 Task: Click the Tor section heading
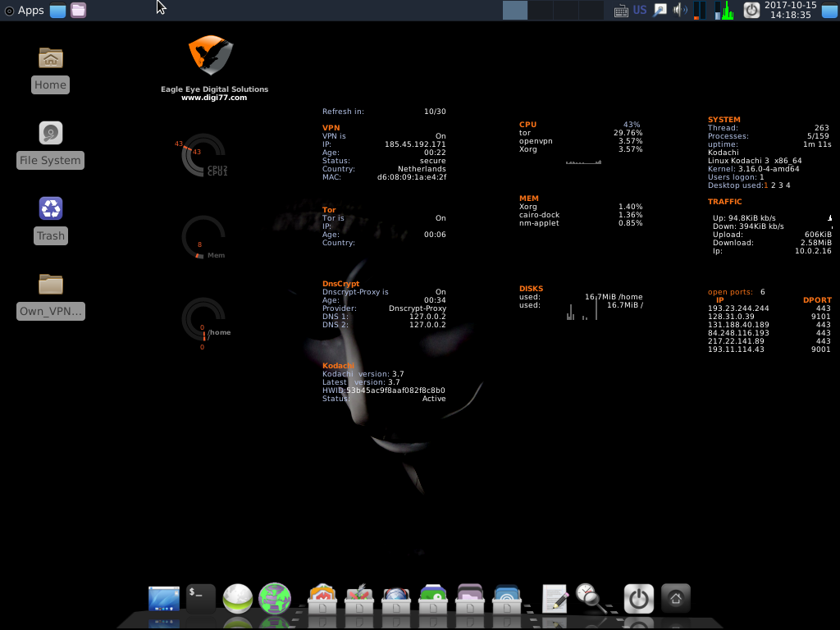click(x=329, y=210)
